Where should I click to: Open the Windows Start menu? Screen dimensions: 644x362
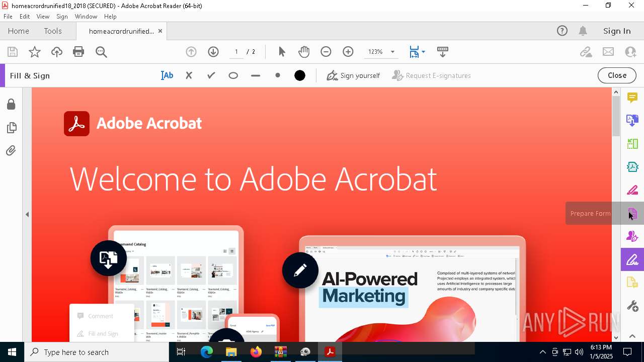click(12, 352)
